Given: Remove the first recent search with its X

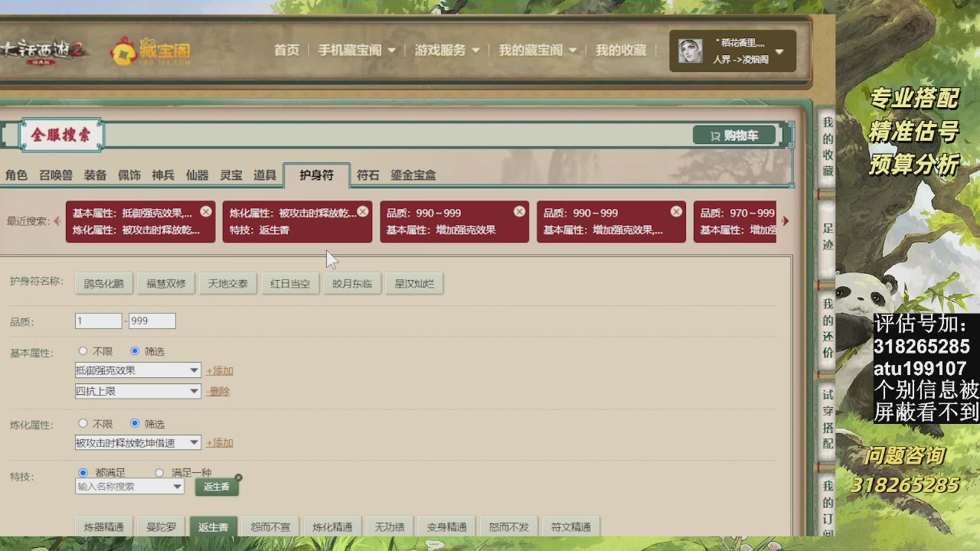Looking at the screenshot, I should tap(204, 212).
